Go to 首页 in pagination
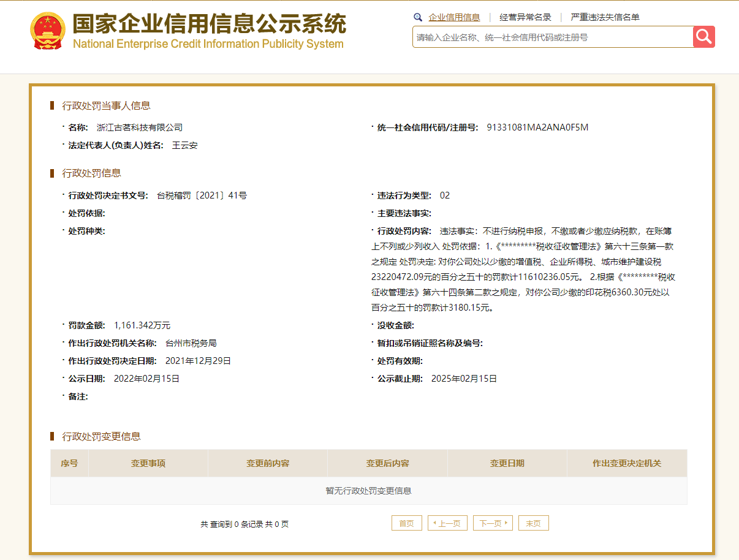Image resolution: width=739 pixels, height=560 pixels. click(407, 523)
